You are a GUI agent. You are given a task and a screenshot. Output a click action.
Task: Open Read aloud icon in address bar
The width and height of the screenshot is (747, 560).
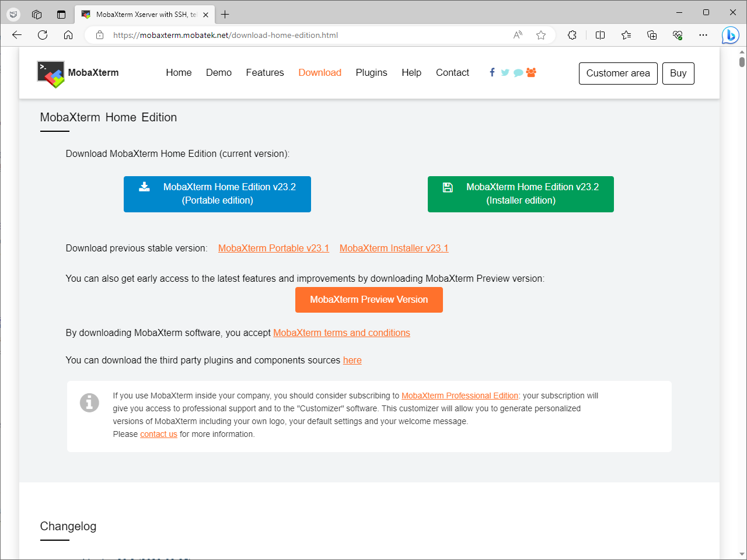pos(518,35)
